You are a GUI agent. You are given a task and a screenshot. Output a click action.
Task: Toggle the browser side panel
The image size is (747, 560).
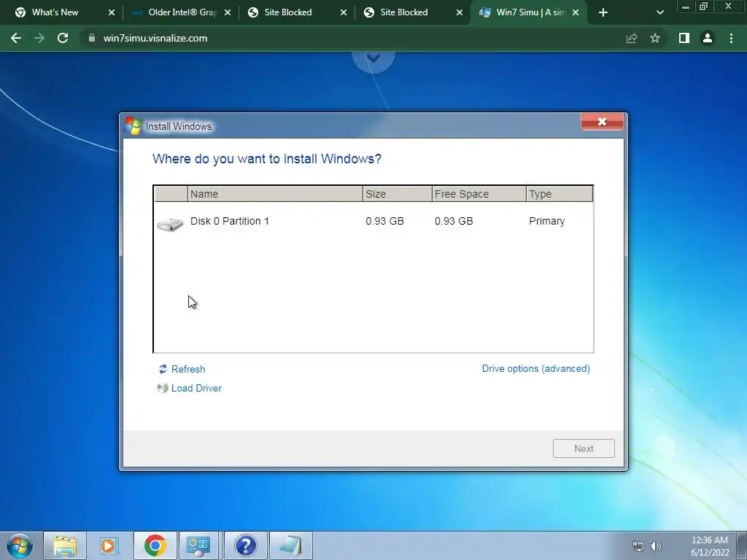684,38
